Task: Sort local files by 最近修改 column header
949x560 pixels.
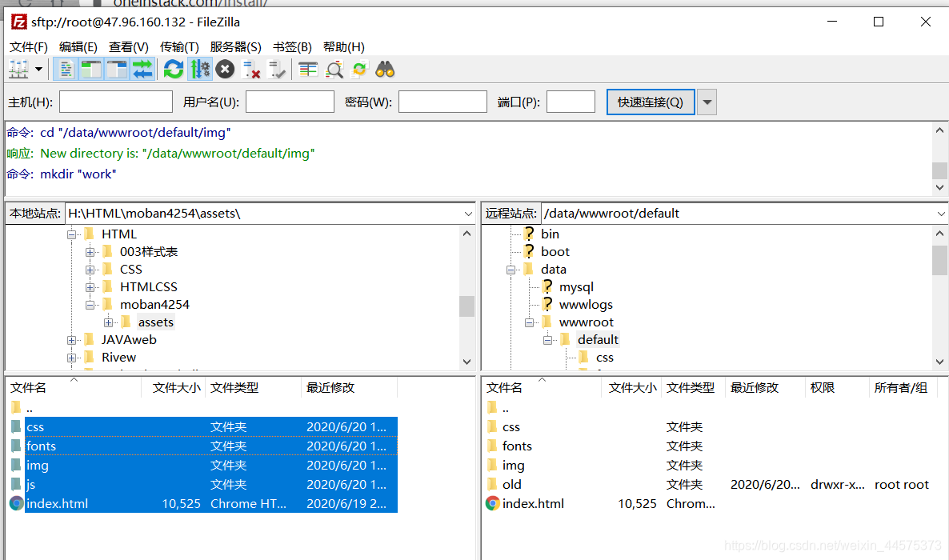Action: pos(349,387)
